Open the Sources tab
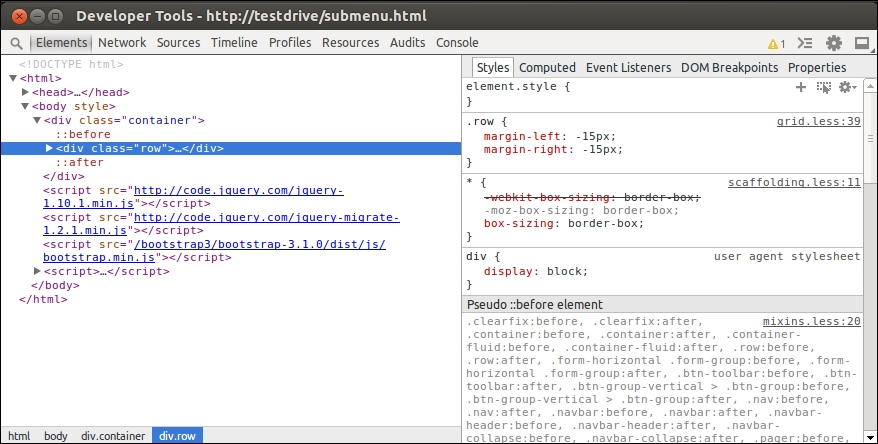The height and width of the screenshot is (444, 878). pyautogui.click(x=178, y=43)
